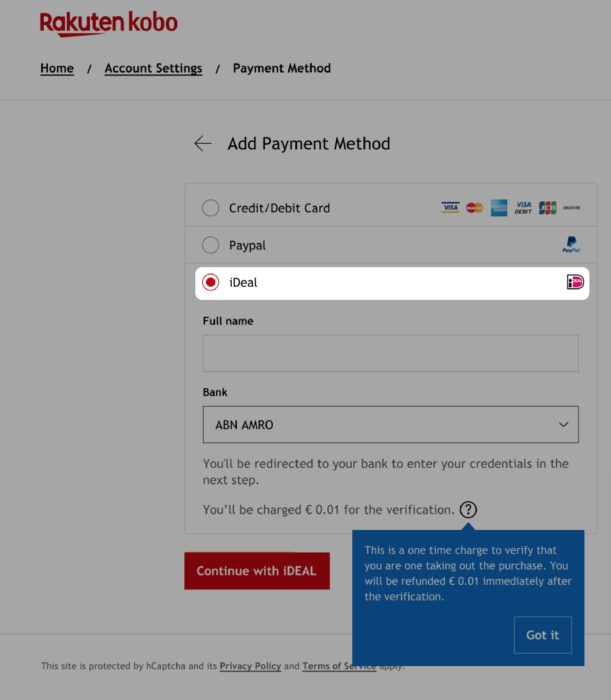Click the PayPal icon next to Paypal option
Viewport: 611px width, 700px height.
click(571, 244)
